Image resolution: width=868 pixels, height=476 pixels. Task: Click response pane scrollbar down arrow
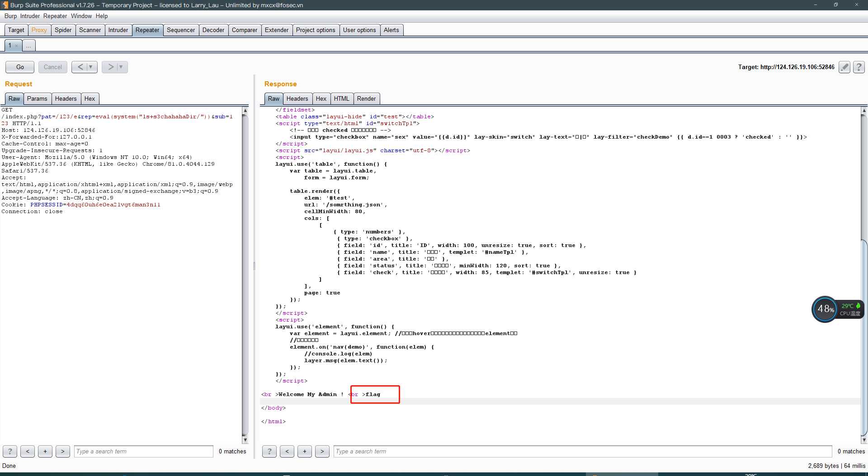(x=864, y=440)
